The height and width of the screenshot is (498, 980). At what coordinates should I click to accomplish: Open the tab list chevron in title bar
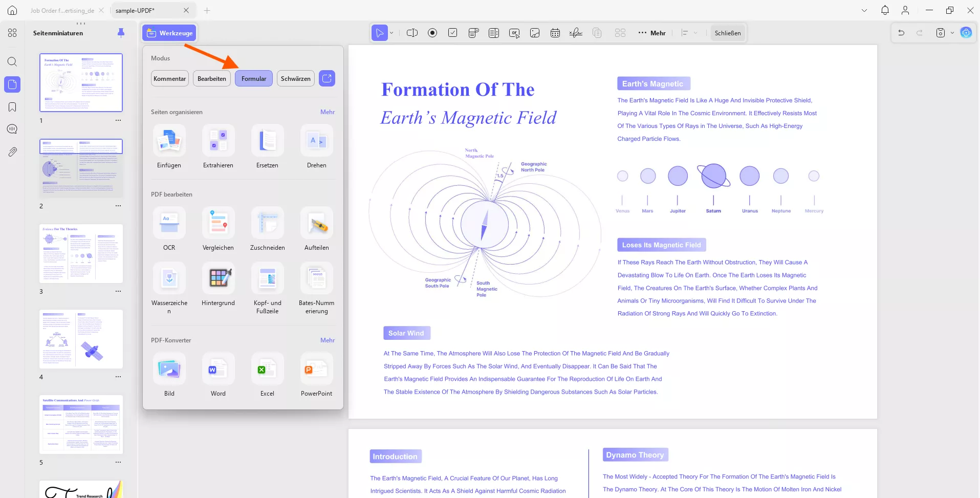pos(864,10)
